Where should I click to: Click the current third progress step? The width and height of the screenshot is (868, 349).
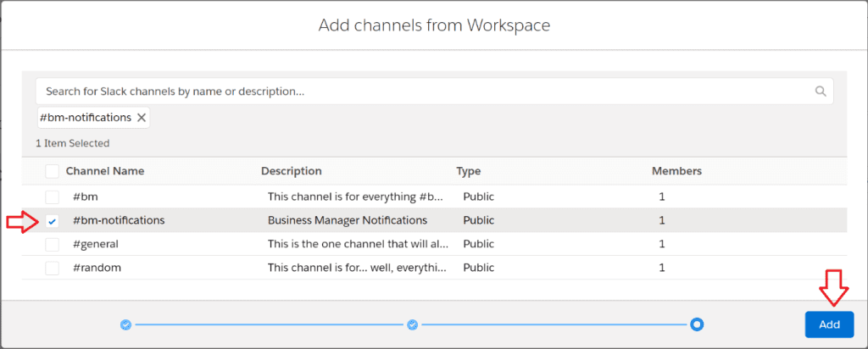pos(697,324)
